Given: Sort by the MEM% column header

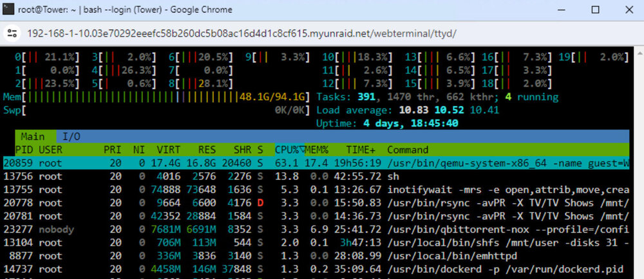Looking at the screenshot, I should coord(316,150).
